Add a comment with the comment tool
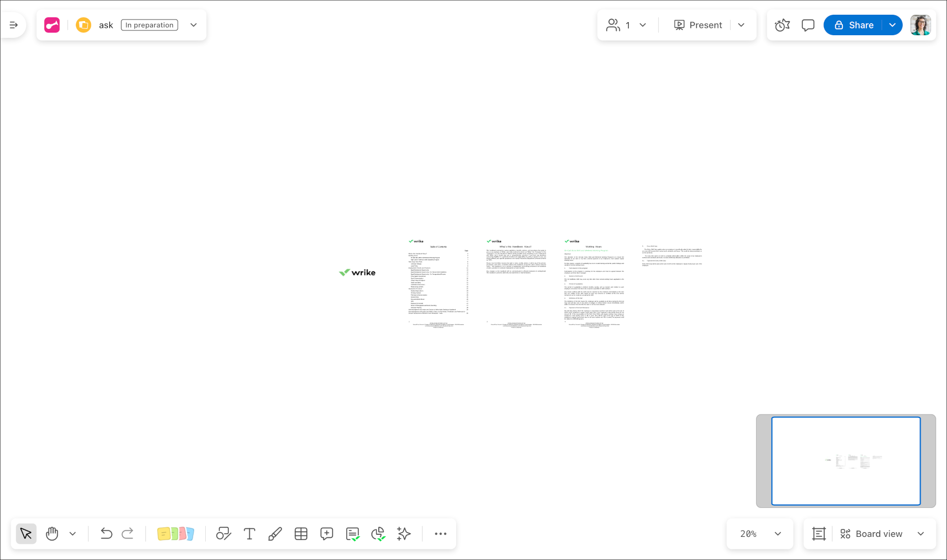Screen dimensions: 947x560 326,534
